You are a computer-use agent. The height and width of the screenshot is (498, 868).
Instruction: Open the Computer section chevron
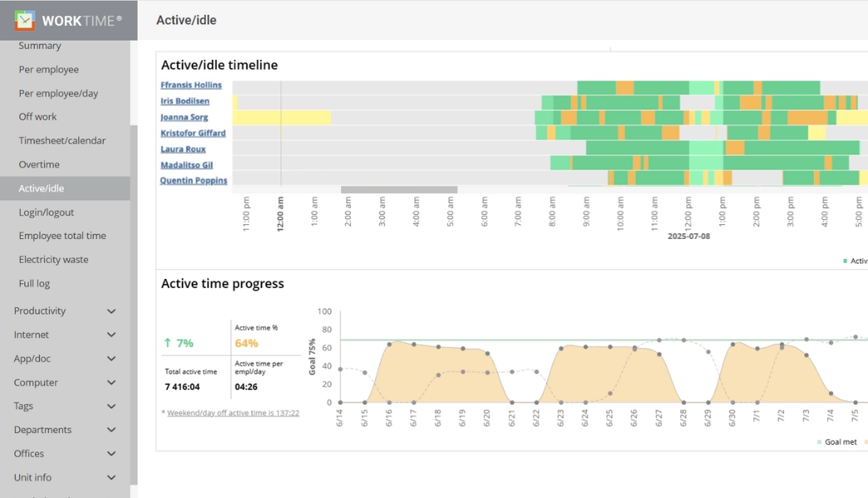[x=111, y=383]
